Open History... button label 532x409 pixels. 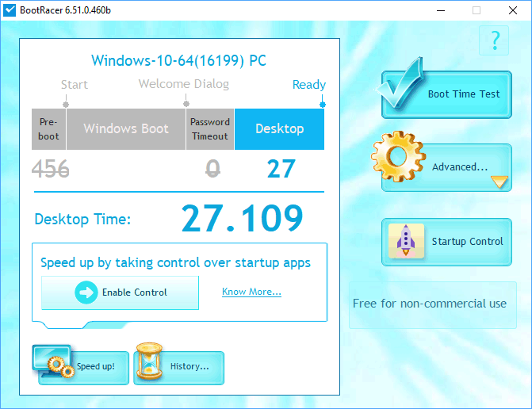(189, 366)
